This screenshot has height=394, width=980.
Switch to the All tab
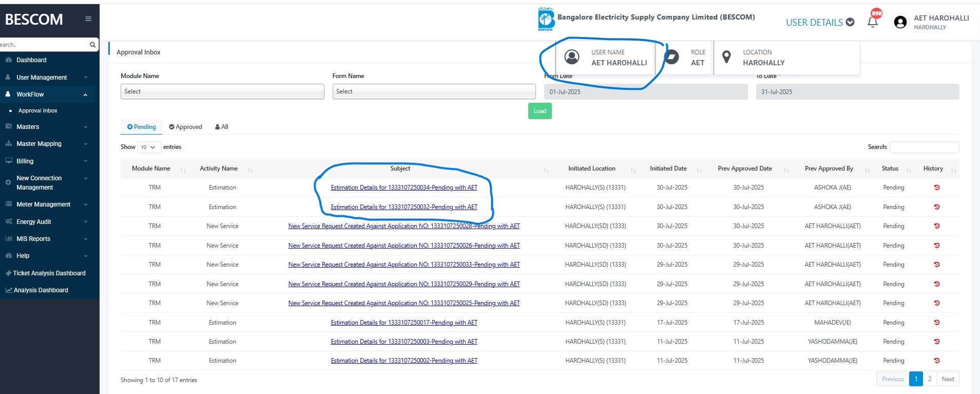tap(222, 127)
